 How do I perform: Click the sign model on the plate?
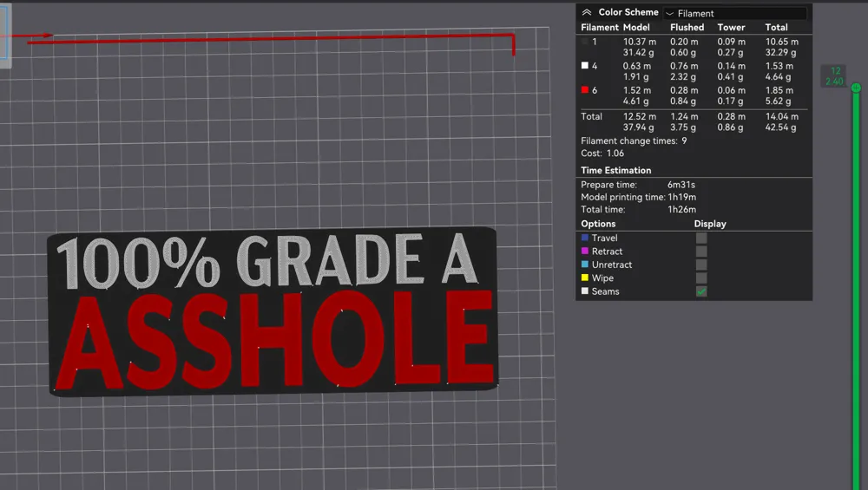pyautogui.click(x=273, y=311)
